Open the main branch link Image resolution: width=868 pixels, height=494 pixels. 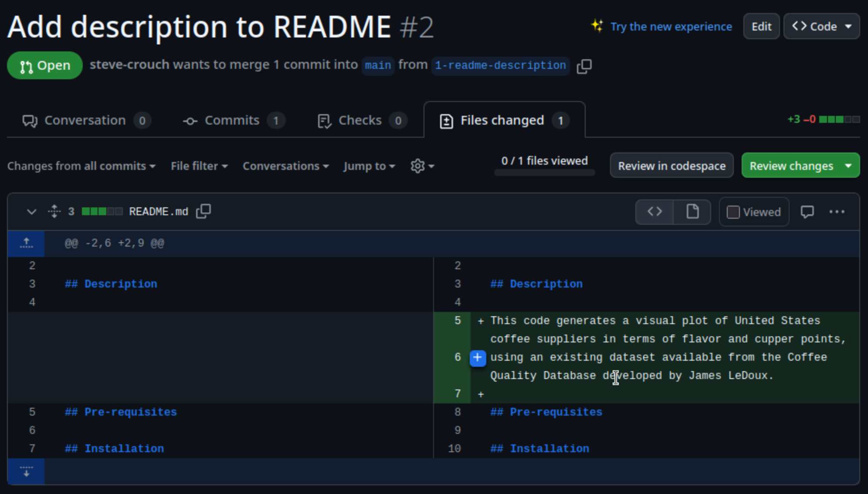378,66
